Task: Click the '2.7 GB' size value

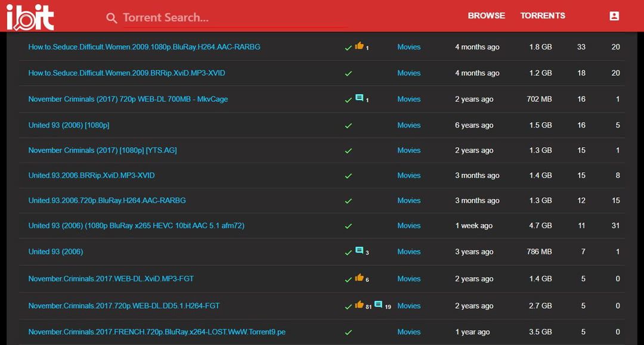Action: pyautogui.click(x=540, y=306)
